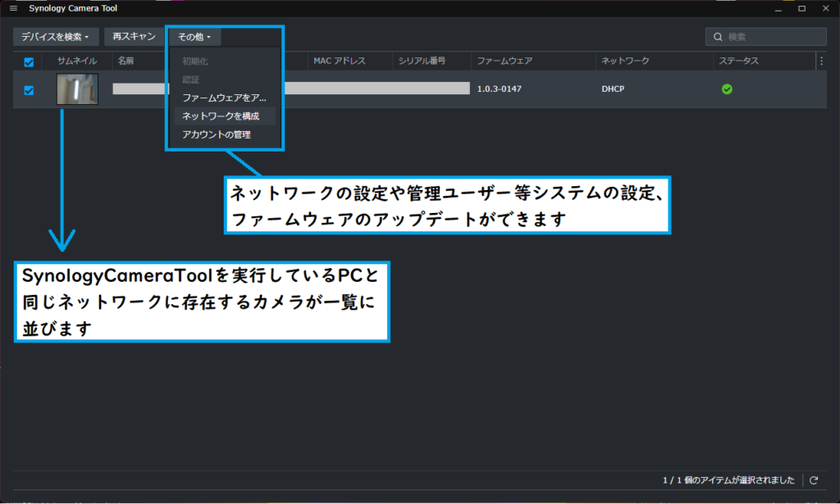Toggle the select-all checkbox in the header
The width and height of the screenshot is (840, 504).
click(29, 62)
